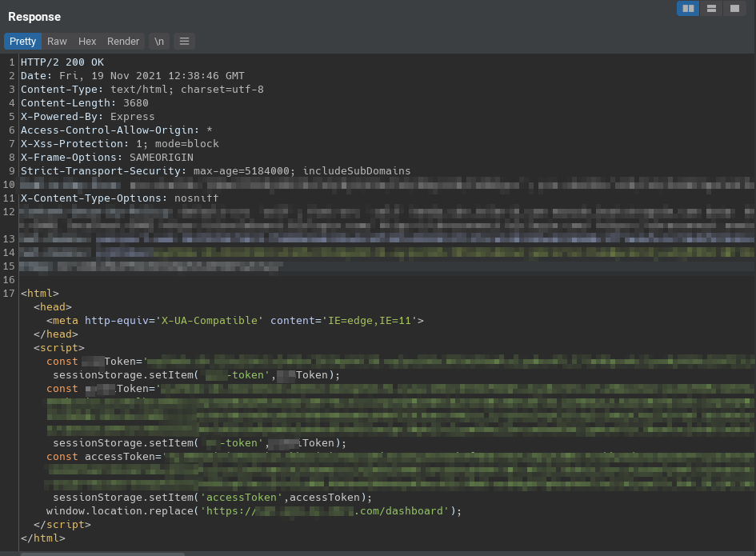Click the 'X-Xss-Protection' header line
This screenshot has width=756, height=556.
[x=119, y=144]
